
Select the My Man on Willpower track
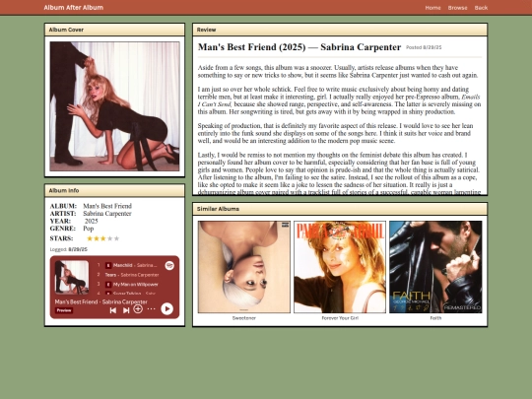tap(135, 285)
